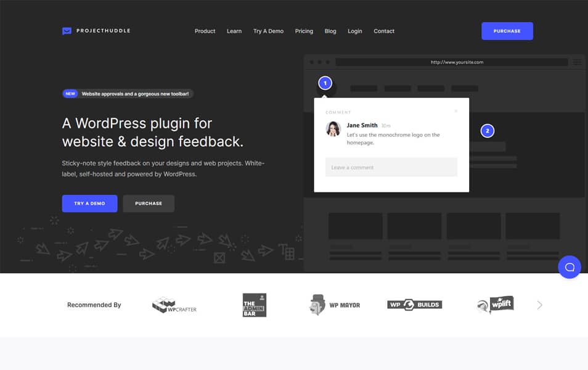Image resolution: width=588 pixels, height=370 pixels.
Task: Dismiss the Jane Smith comment popup
Action: (x=456, y=110)
